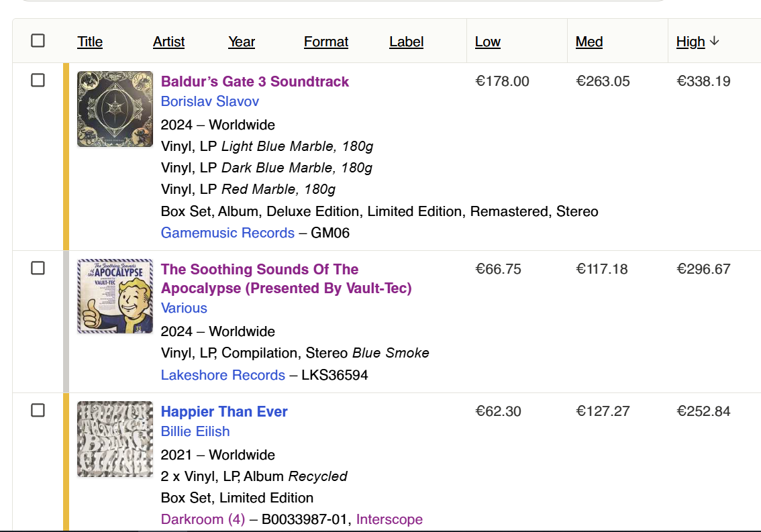
Task: Open the Soothing Sounds of the Apocalypse cover
Action: click(x=115, y=296)
